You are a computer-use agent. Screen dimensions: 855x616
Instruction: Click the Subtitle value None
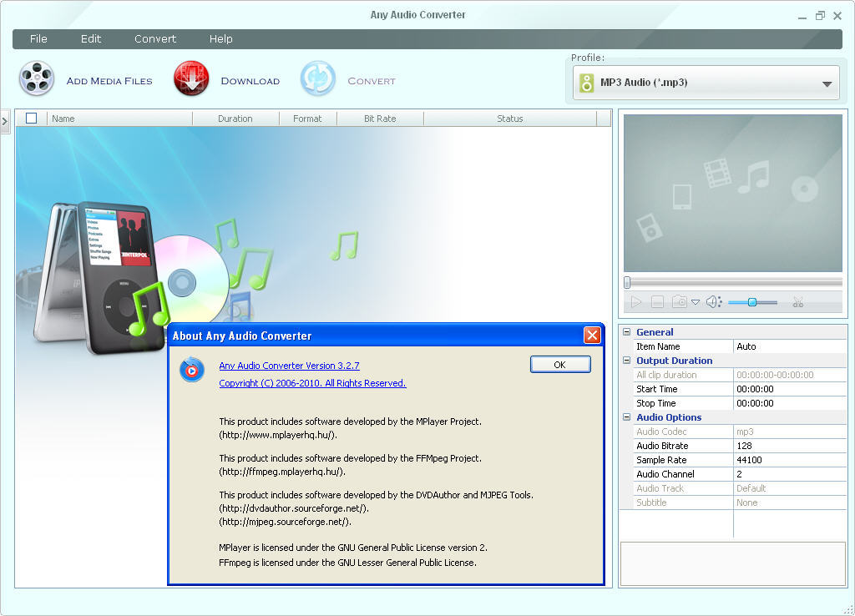pos(790,502)
